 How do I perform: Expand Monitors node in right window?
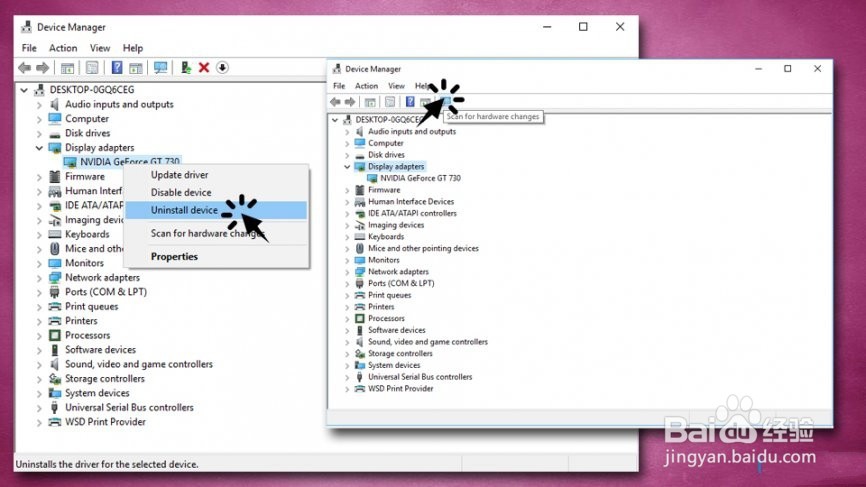[347, 260]
